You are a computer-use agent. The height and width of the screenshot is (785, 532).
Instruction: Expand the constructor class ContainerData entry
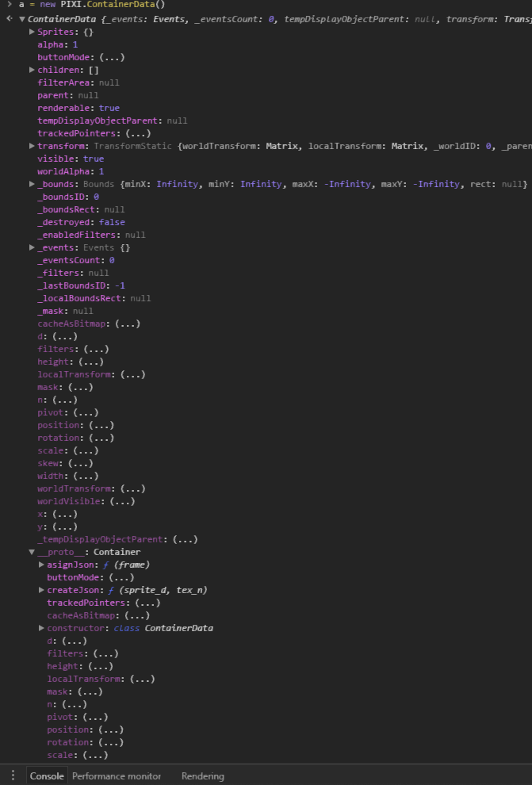(41, 628)
